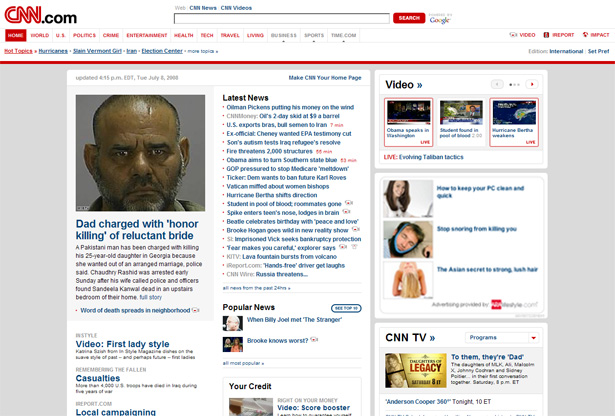The image size is (615, 416).
Task: Open 'Oilman Pickens putting his money on the wind'
Action: pos(290,107)
